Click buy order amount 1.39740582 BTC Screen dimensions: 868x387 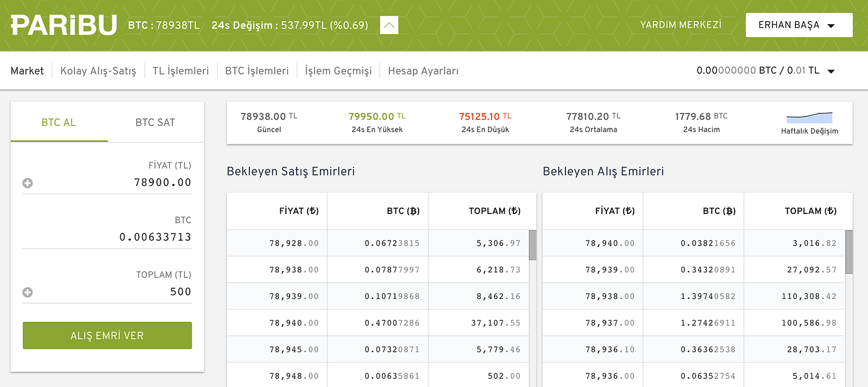pos(708,296)
